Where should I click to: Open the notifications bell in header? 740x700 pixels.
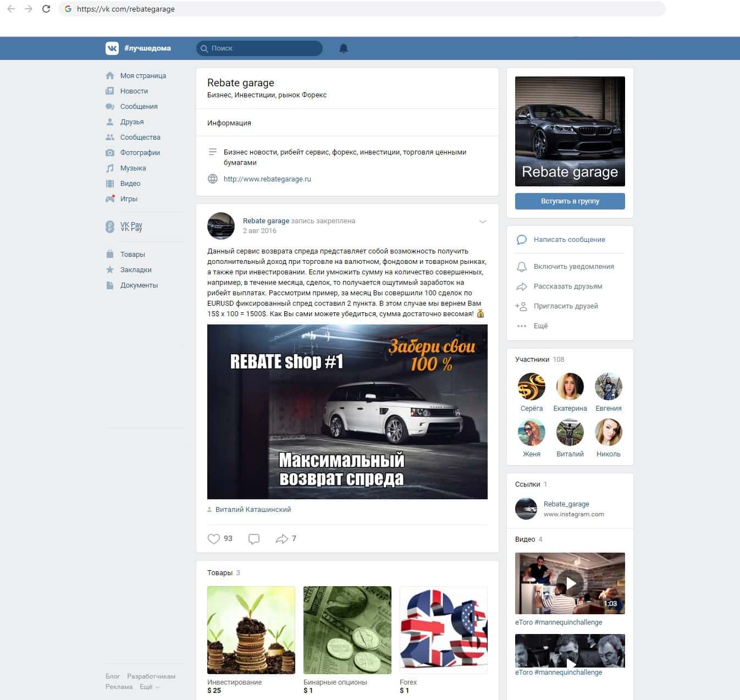click(344, 48)
